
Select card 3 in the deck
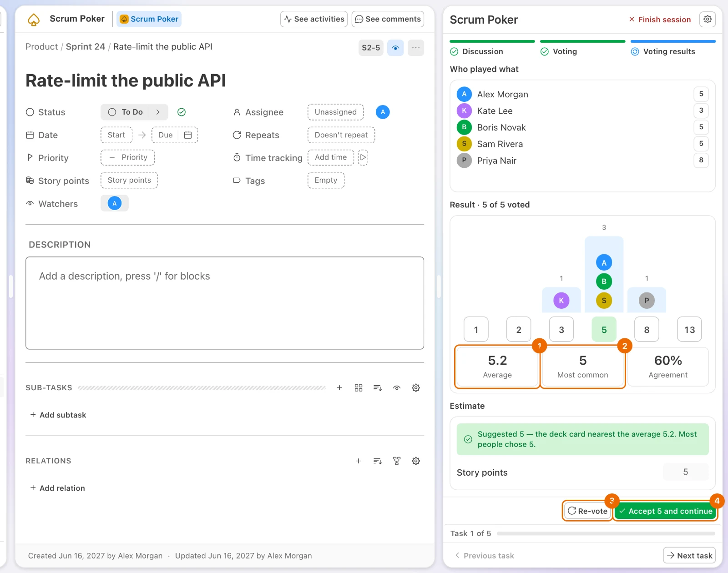click(561, 329)
